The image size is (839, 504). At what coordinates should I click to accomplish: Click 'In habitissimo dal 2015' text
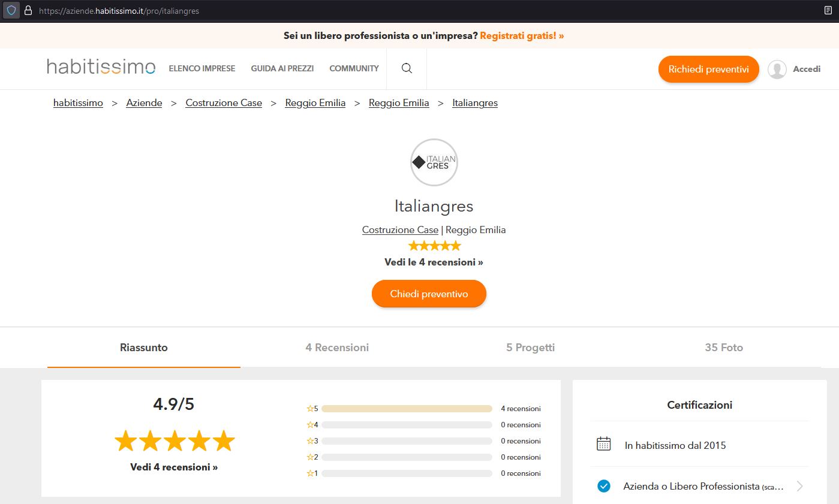675,445
